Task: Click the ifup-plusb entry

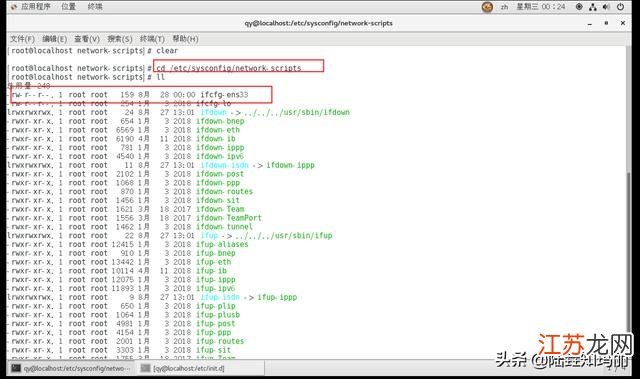Action: click(x=218, y=315)
